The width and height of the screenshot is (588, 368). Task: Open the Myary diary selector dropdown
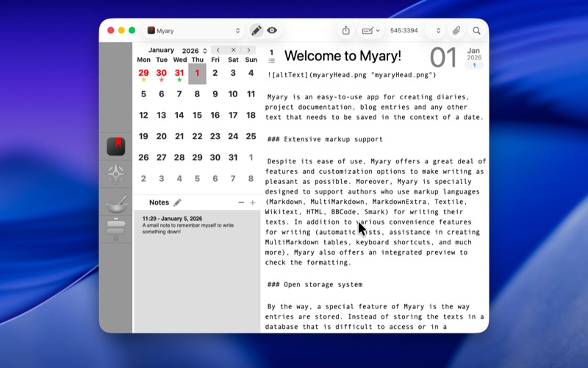193,31
